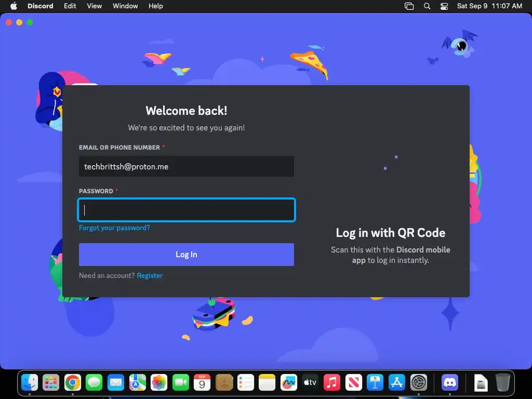This screenshot has height=399, width=532.
Task: Open Control Center in menu bar
Action: [x=444, y=6]
